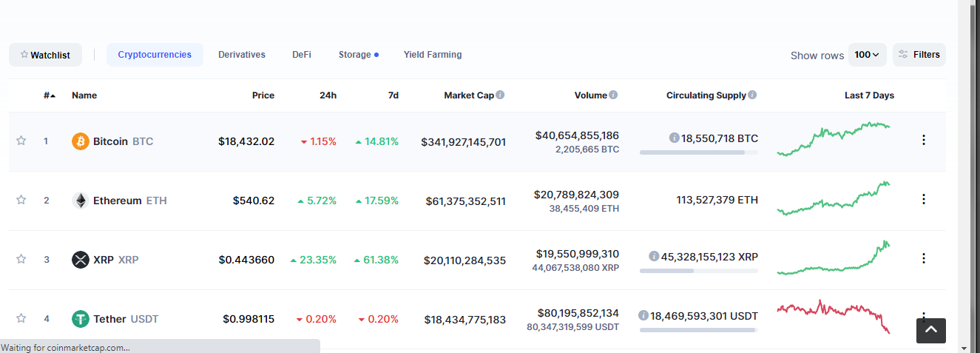980x353 pixels.
Task: Star Tether to add to watchlist
Action: (21, 318)
